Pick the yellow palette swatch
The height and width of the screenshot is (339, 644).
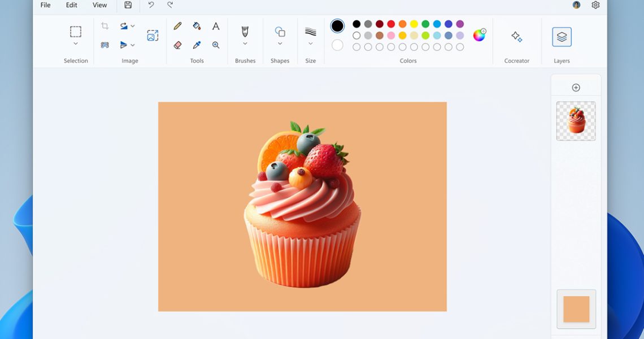414,24
